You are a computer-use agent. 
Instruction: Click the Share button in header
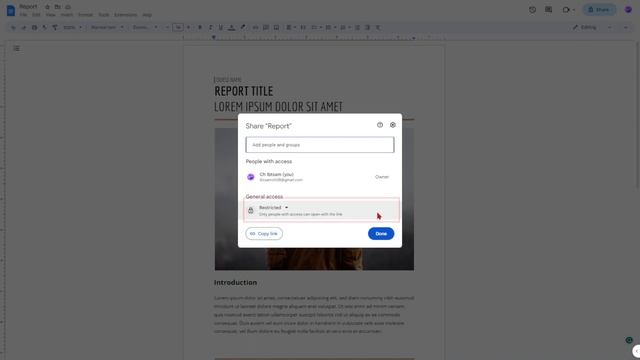[x=599, y=10]
